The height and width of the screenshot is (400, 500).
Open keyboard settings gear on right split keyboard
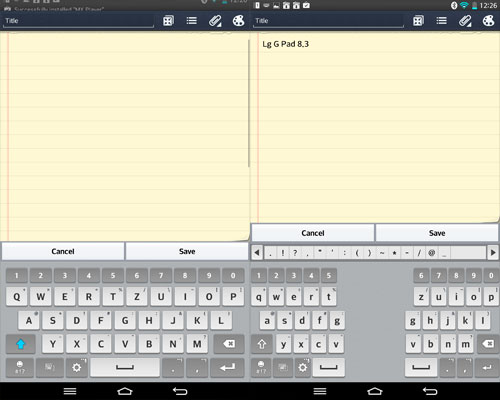(303, 368)
